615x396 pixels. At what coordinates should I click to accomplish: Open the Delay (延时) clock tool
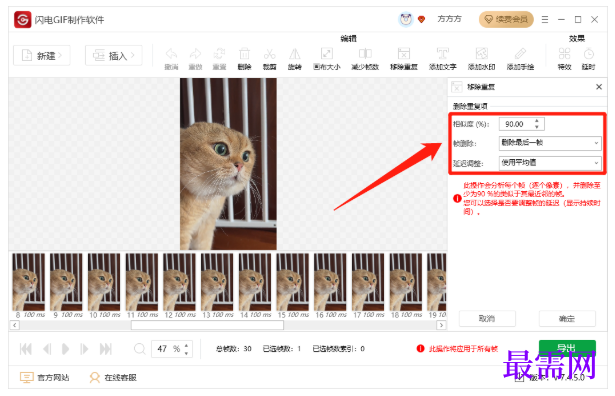click(589, 58)
